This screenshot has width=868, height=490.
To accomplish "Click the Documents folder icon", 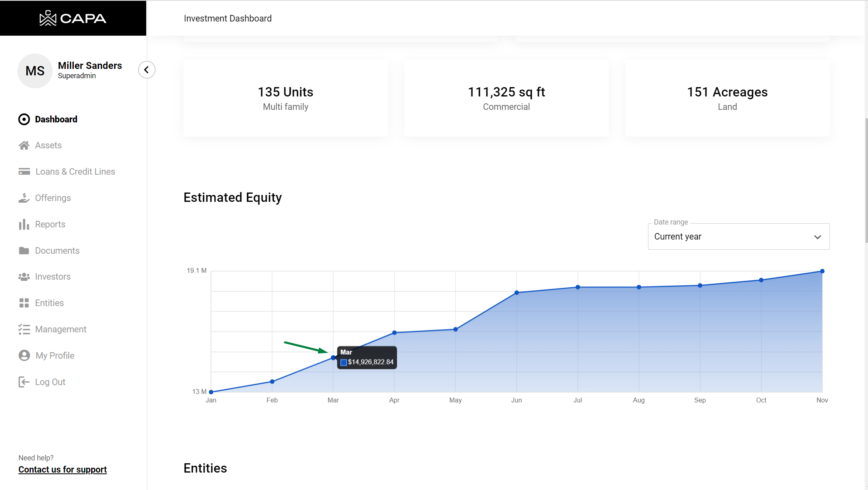I will tap(24, 250).
